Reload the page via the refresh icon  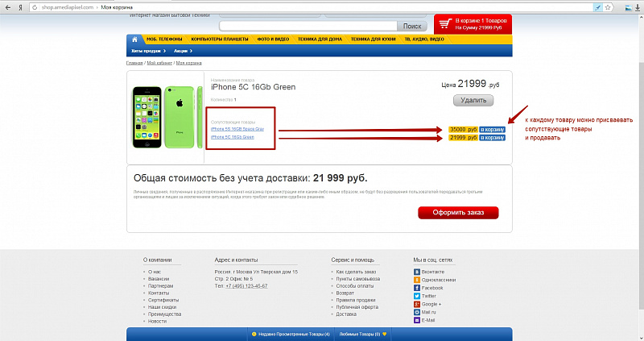35,7
